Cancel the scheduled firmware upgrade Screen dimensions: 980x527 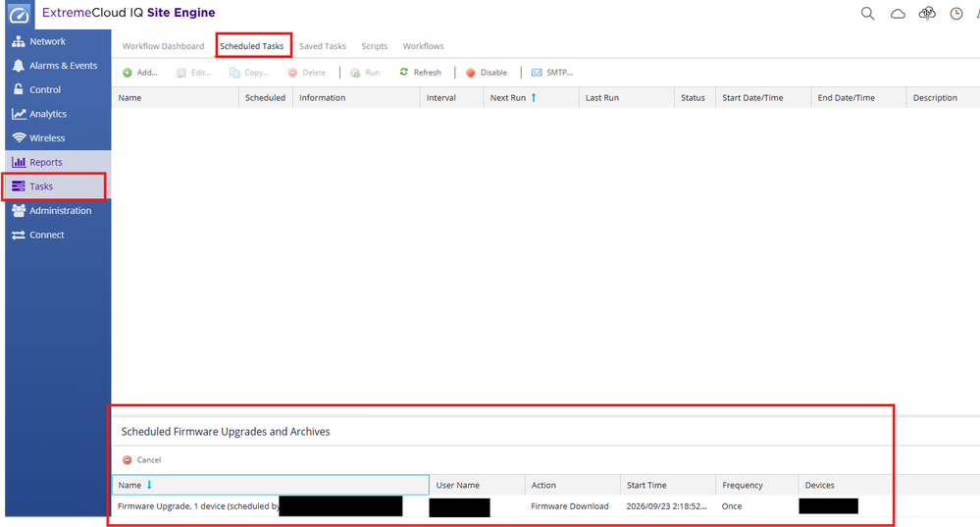click(142, 460)
